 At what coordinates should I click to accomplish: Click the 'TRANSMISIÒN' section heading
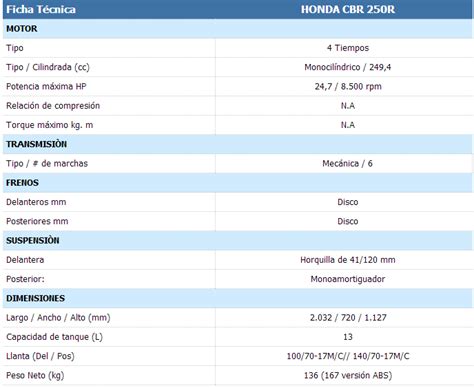[36, 144]
